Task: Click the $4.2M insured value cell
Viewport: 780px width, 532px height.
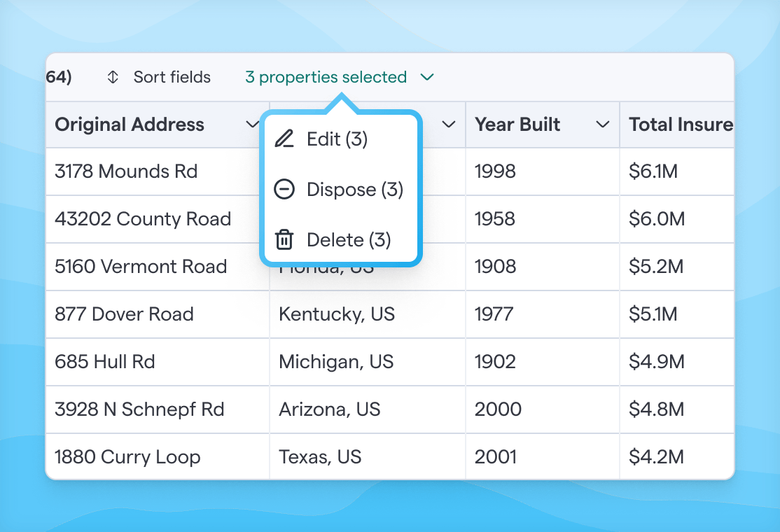Action: [x=656, y=457]
